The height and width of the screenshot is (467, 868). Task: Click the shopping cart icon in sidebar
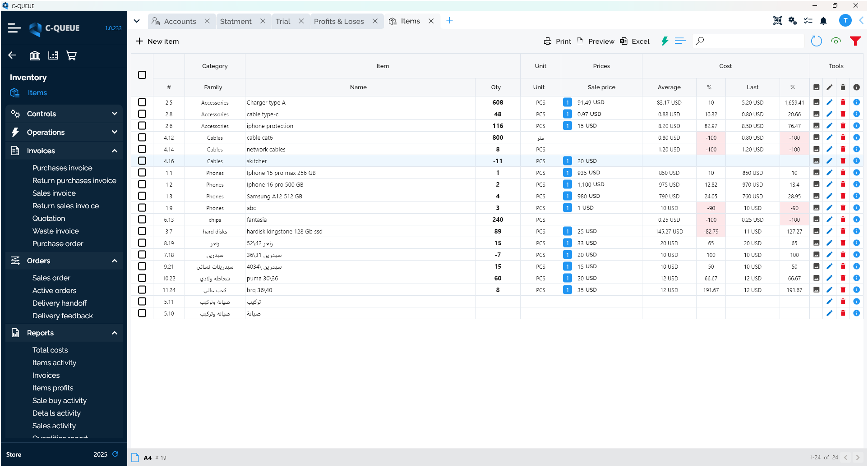click(x=71, y=55)
